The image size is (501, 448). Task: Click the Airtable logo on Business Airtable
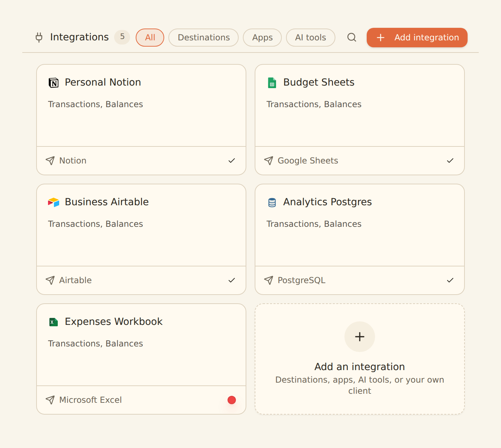click(x=54, y=202)
